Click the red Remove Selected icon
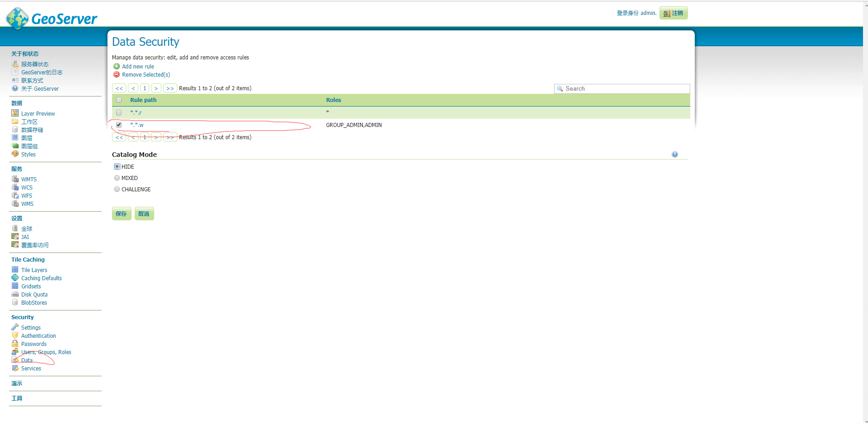Image resolution: width=868 pixels, height=423 pixels. pyautogui.click(x=117, y=75)
